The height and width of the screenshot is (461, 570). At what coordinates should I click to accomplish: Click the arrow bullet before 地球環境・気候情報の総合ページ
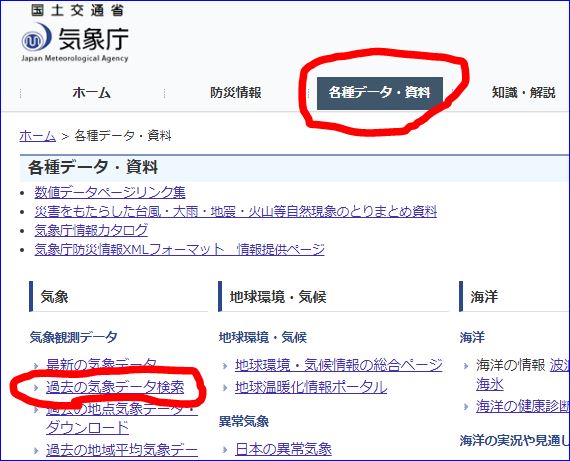click(x=225, y=365)
